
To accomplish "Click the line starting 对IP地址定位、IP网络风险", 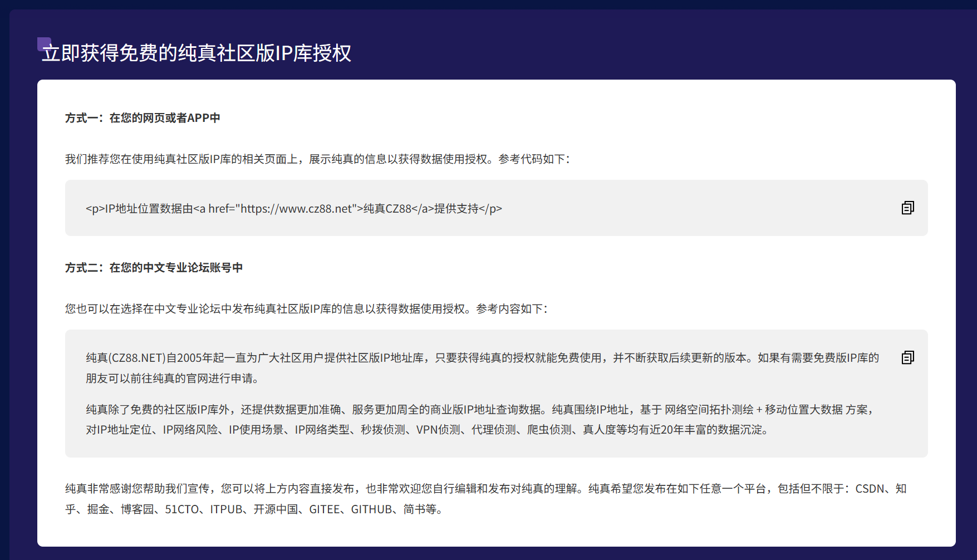I will coord(428,430).
